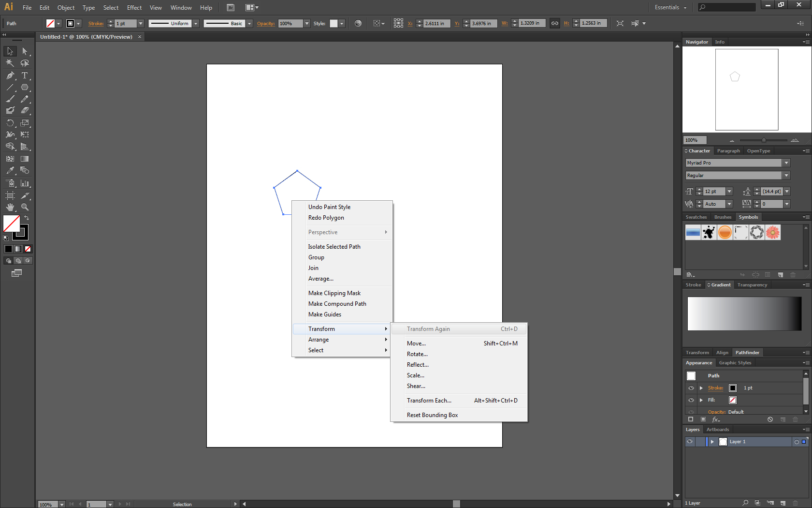Toggle visibility of the Stroke attribute
Image resolution: width=812 pixels, height=508 pixels.
click(691, 388)
